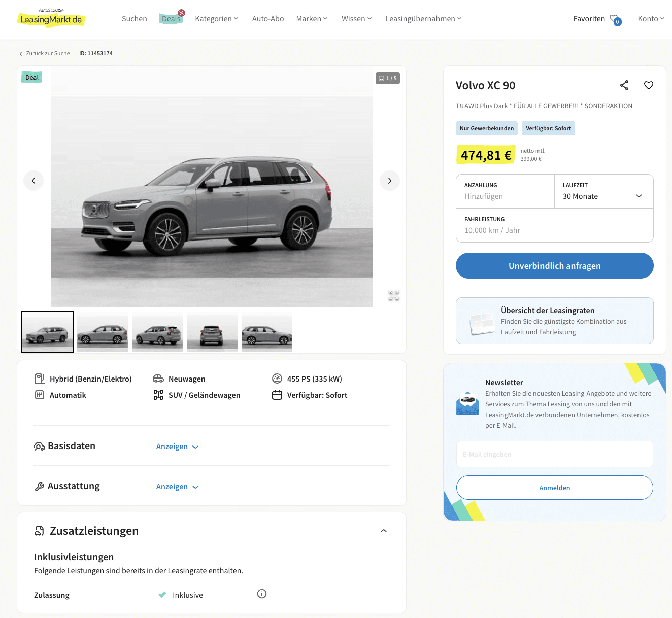Select rear-view car thumbnail
Screen dimensions: 672x618
tap(212, 332)
